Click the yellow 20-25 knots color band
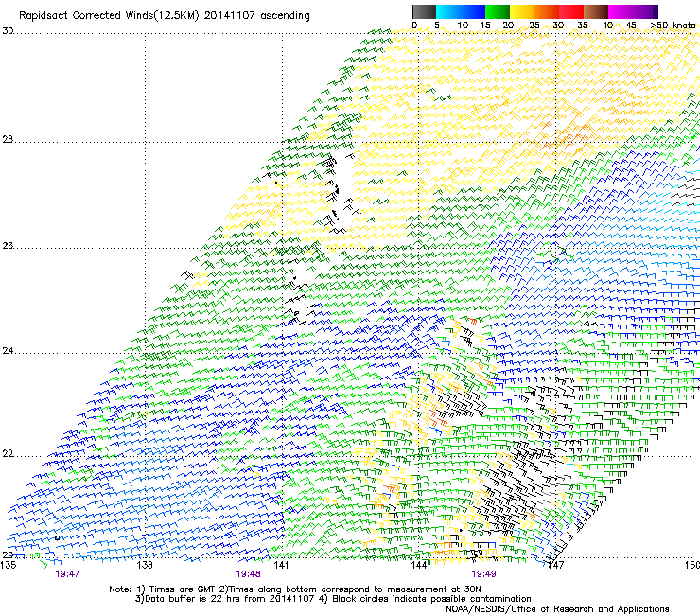Image resolution: width=700 pixels, height=615 pixels. pyautogui.click(x=522, y=11)
